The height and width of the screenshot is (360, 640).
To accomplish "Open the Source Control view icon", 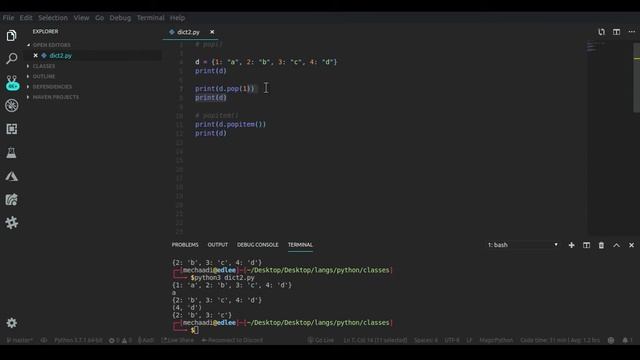I will click(12, 82).
